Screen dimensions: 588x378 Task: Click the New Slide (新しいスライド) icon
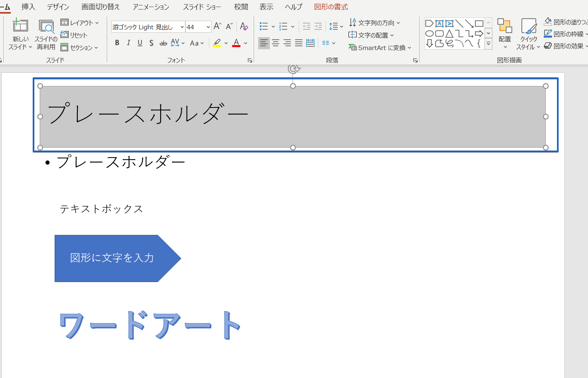point(20,26)
